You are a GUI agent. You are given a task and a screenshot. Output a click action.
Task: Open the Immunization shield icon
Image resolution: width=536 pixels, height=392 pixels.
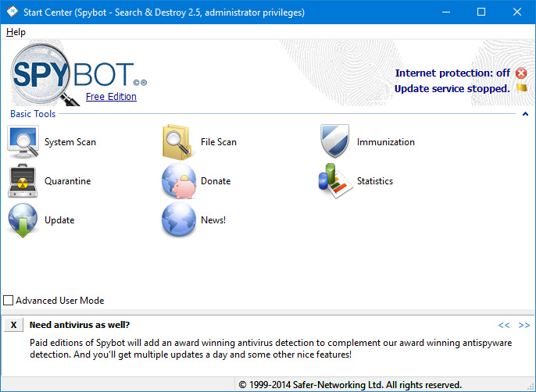point(334,141)
